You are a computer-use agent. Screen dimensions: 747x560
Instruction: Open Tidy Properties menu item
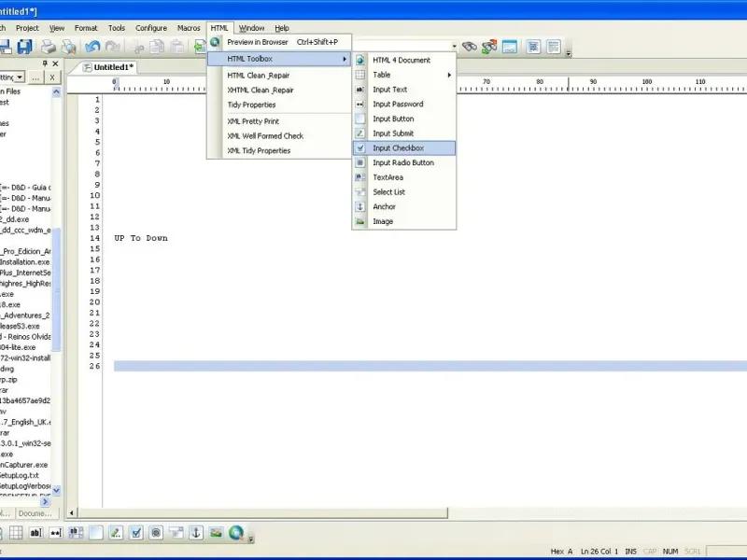click(x=279, y=105)
